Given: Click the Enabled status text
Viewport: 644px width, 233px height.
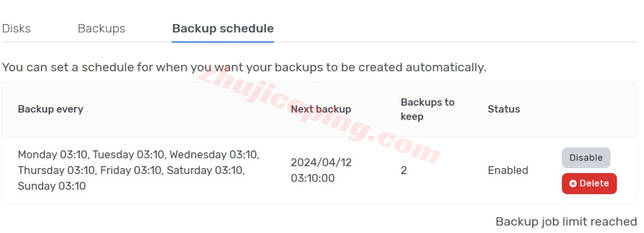Looking at the screenshot, I should 508,171.
